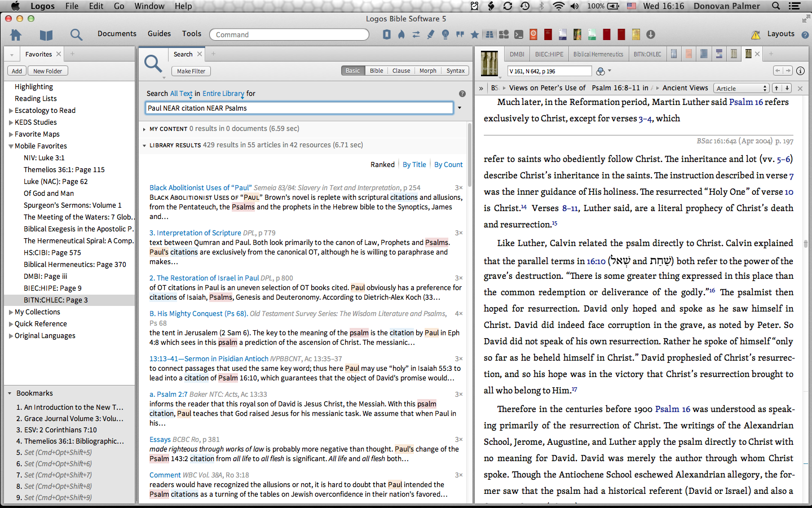
Task: Click the swap arrows shortcut icon
Action: pos(416,34)
